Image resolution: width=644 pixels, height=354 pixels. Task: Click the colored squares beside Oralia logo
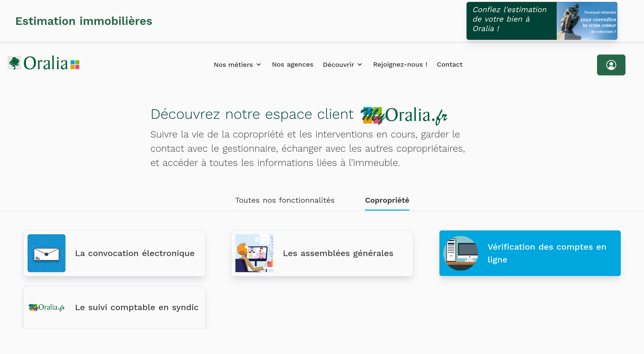point(75,64)
